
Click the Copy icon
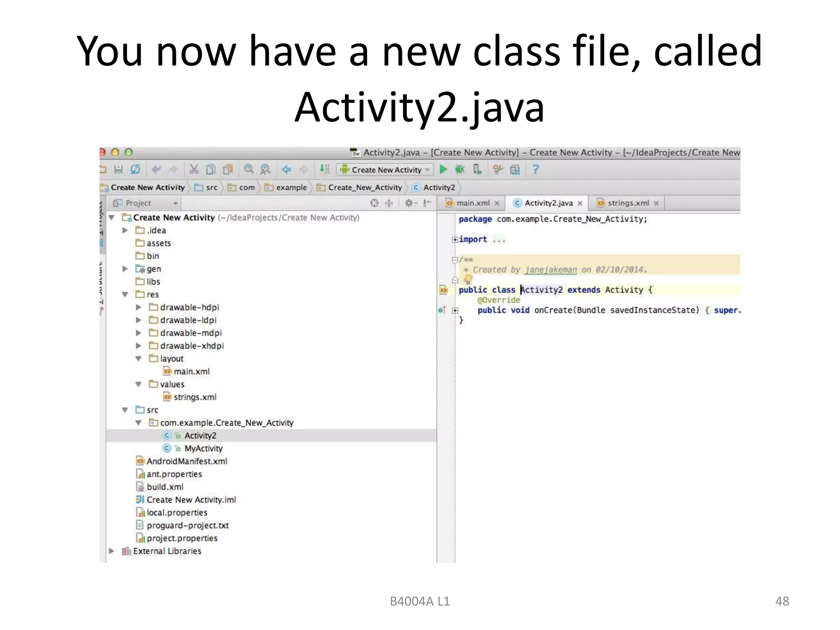point(211,169)
